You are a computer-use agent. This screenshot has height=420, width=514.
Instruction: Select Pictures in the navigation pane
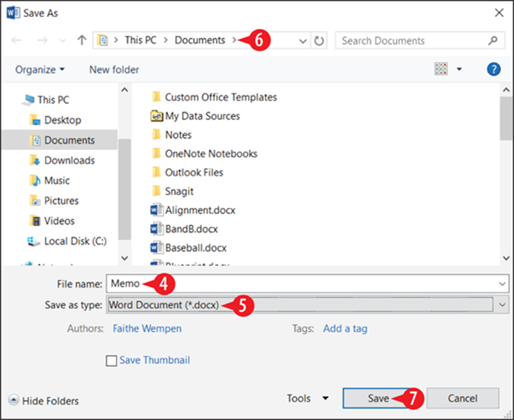[x=54, y=200]
